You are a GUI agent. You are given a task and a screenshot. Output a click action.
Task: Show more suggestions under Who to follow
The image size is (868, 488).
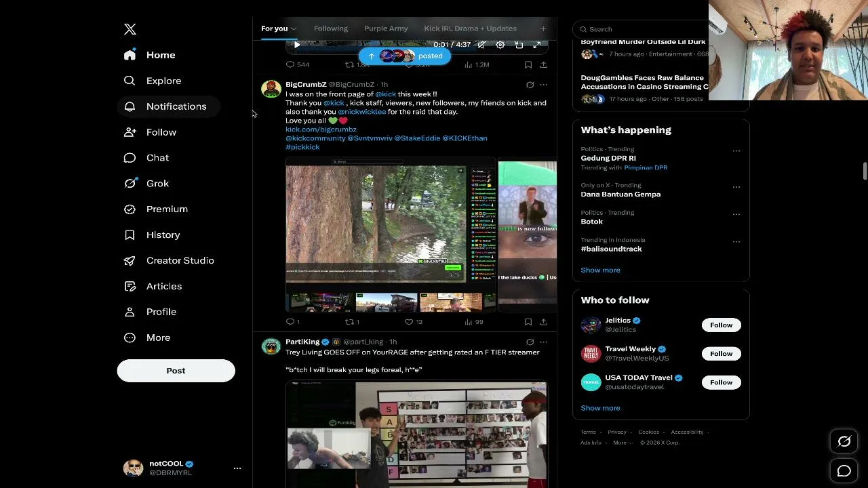click(x=600, y=408)
